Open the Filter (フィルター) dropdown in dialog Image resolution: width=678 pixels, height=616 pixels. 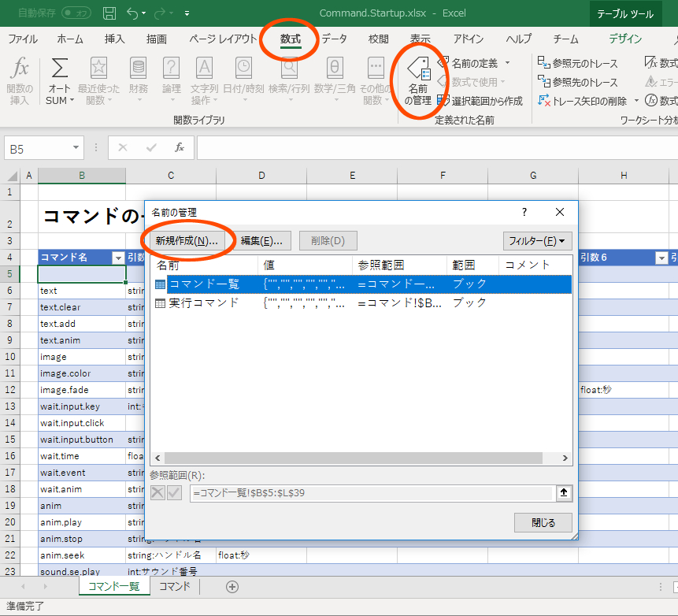coord(537,241)
